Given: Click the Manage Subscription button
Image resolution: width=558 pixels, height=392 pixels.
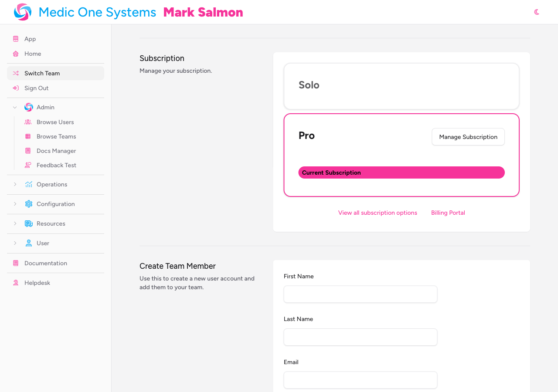Looking at the screenshot, I should (x=468, y=137).
